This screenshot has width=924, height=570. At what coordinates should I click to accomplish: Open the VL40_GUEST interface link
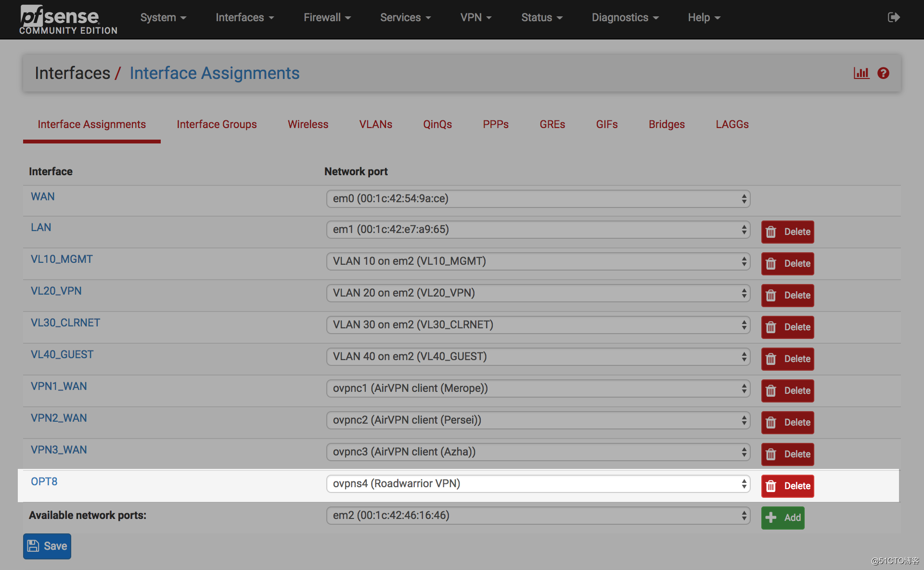point(62,354)
